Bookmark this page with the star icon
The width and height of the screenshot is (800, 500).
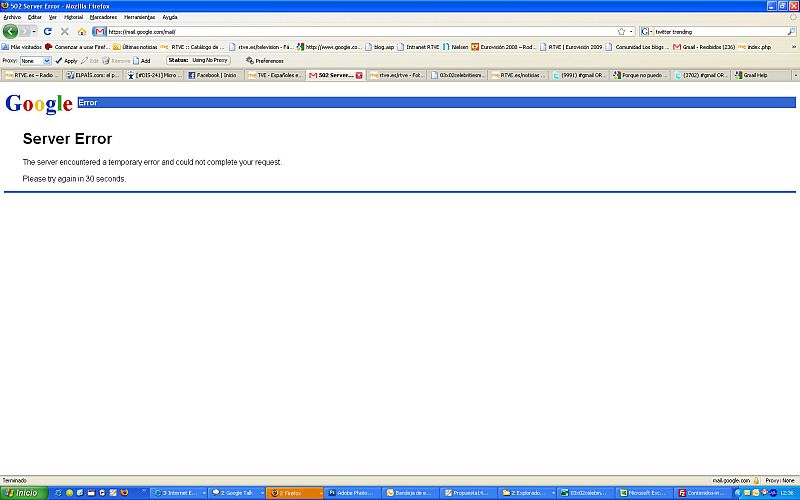tap(621, 31)
